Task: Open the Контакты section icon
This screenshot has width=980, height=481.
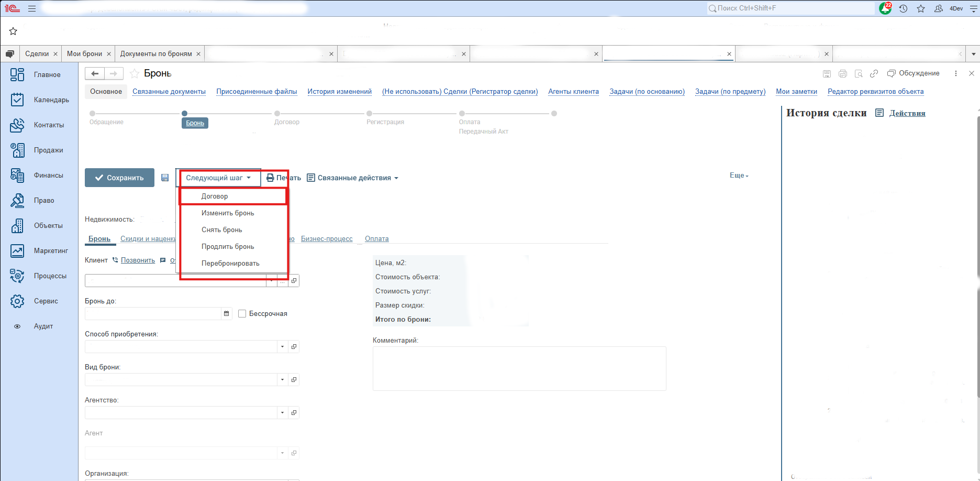Action: pyautogui.click(x=17, y=125)
